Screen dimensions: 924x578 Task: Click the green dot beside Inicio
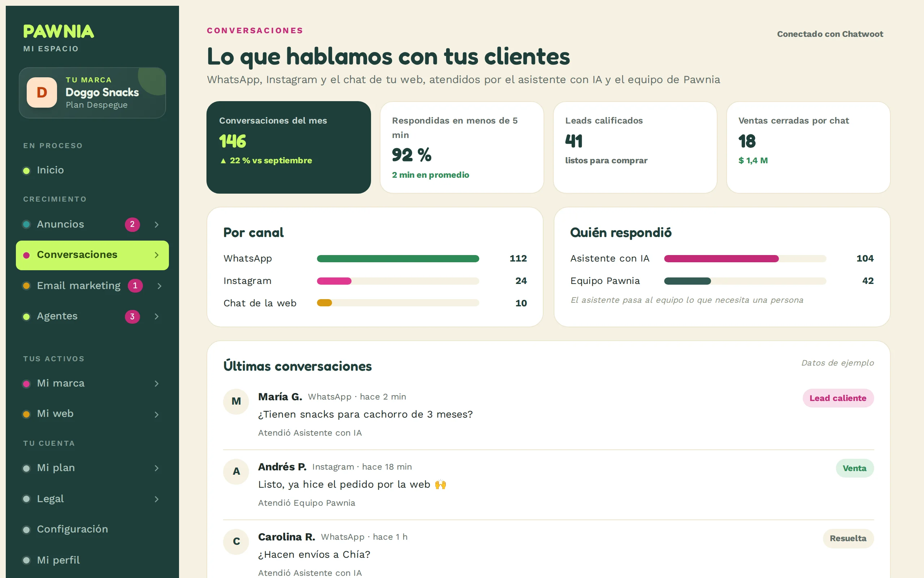26,171
